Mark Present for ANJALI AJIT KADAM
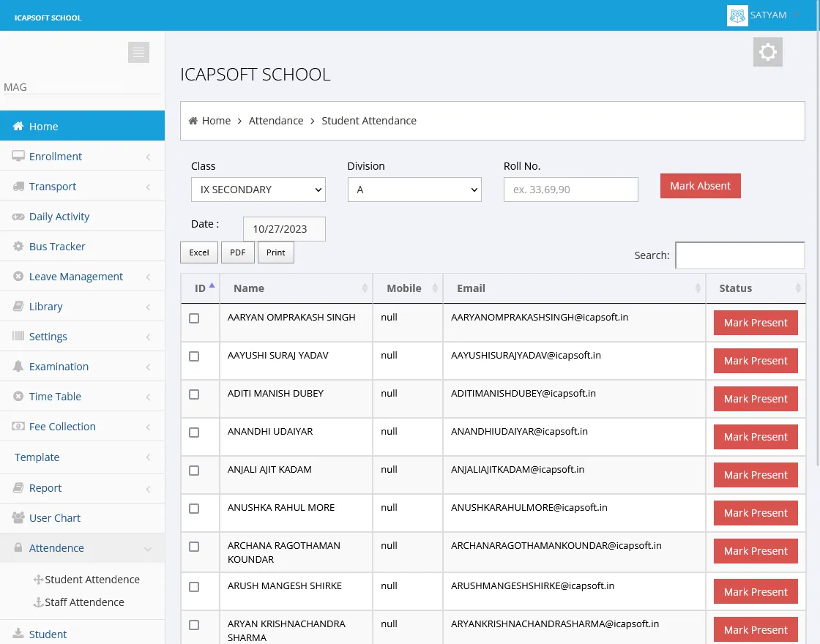The image size is (820, 644). click(x=756, y=475)
